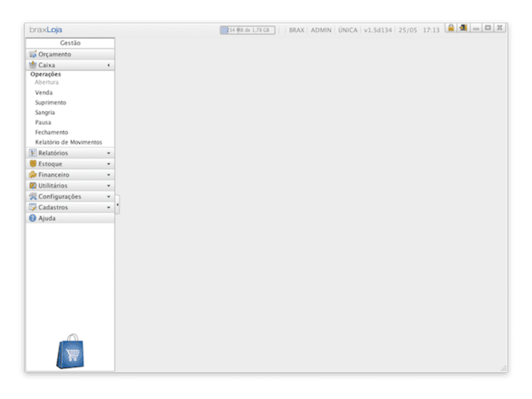This screenshot has height=399, width=532.
Task: Click the Caixa cash register icon
Action: pos(33,65)
